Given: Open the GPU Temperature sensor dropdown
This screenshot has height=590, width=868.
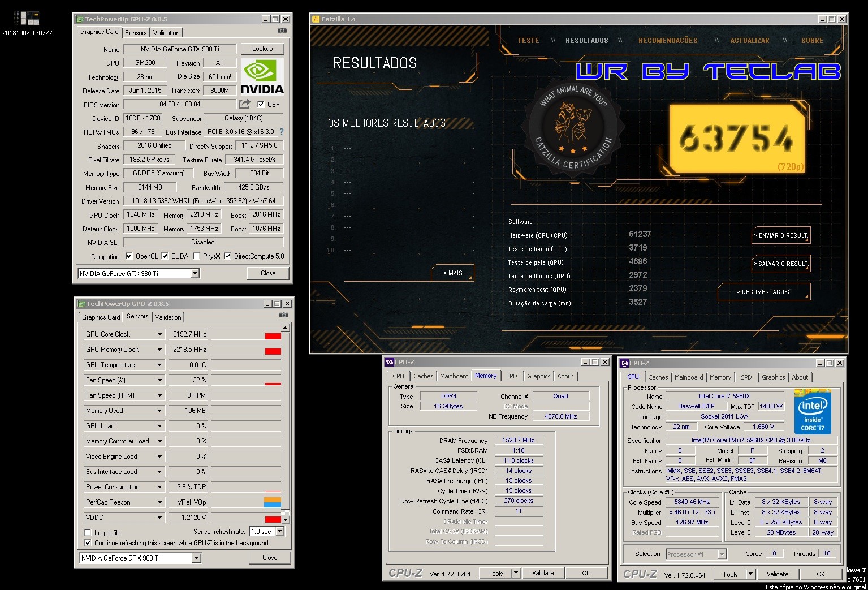Looking at the screenshot, I should click(159, 365).
